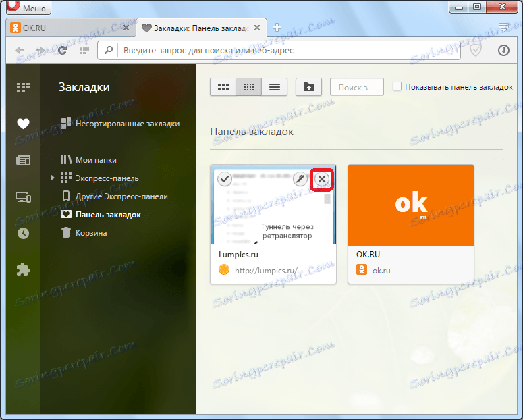Select the Lumpics.ru bookmark with checkmark
523x420 pixels.
coord(225,179)
